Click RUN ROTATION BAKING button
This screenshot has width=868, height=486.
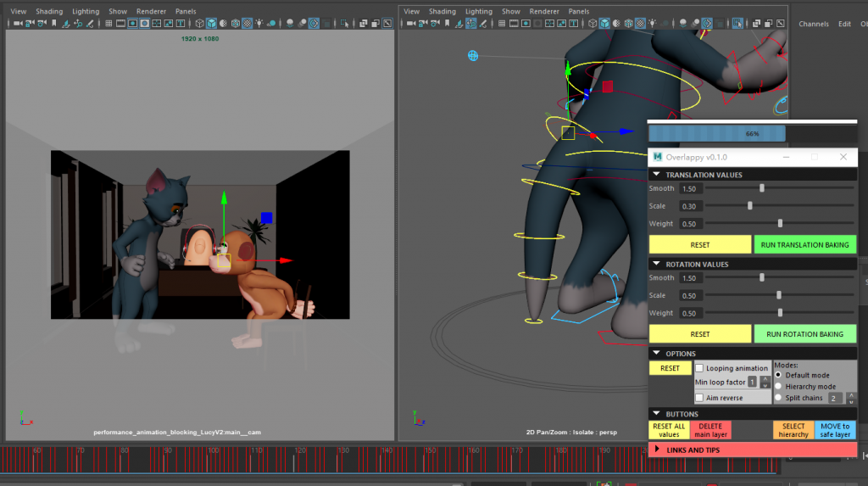[x=804, y=334]
